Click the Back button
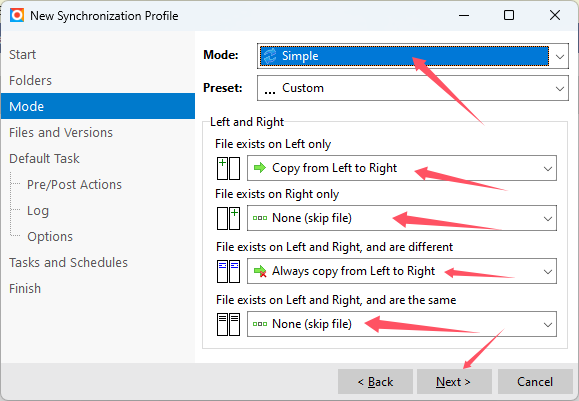Image resolution: width=579 pixels, height=401 pixels. coord(375,381)
